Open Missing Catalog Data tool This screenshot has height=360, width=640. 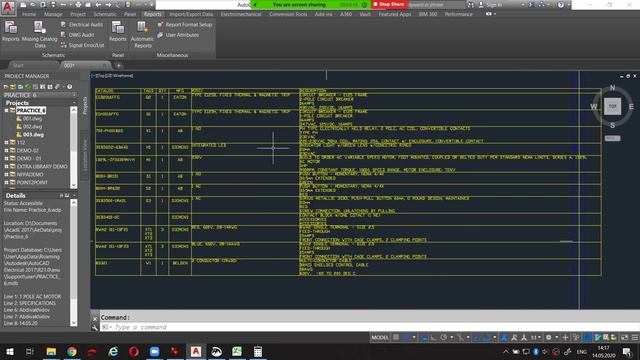[x=40, y=34]
